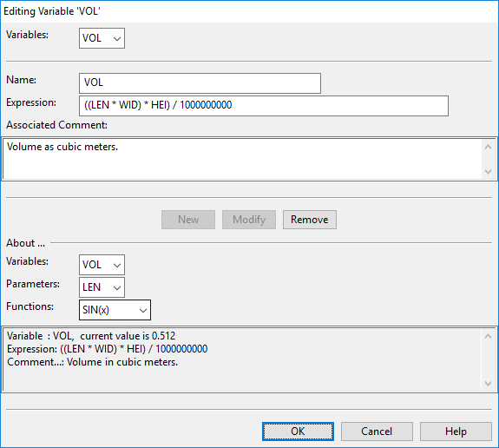This screenshot has height=448, width=499.
Task: Open the top Variables dropdown showing VOL
Action: [102, 38]
